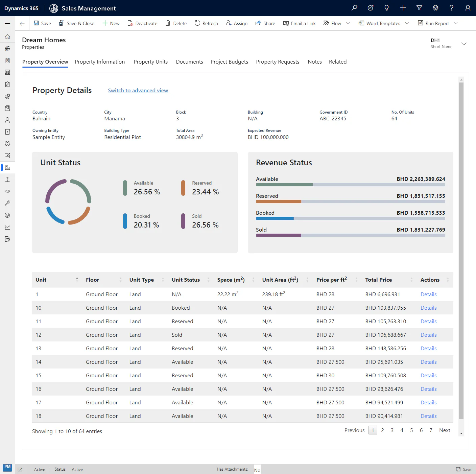Open the Project Budgets tab

coord(229,62)
